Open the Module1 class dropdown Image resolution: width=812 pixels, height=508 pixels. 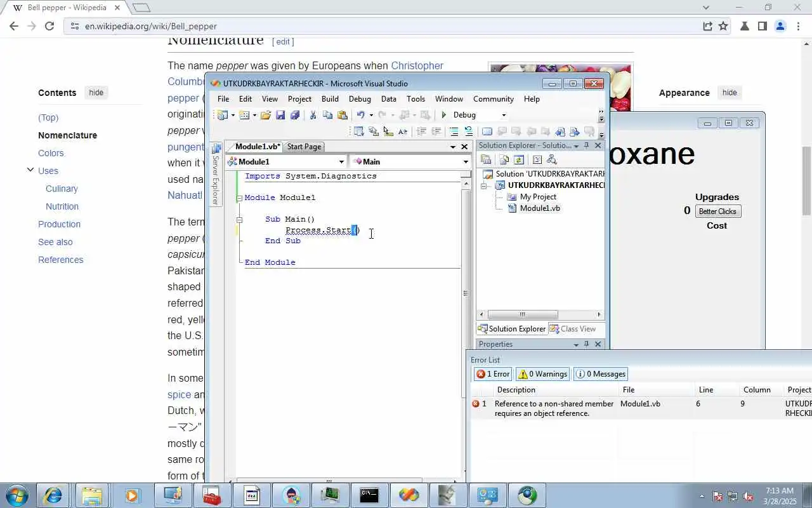tap(341, 162)
